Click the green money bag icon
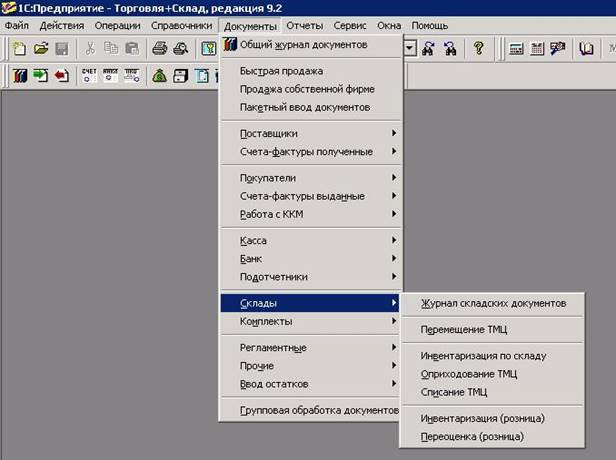Screen dimensions: 616x460 [x=159, y=76]
